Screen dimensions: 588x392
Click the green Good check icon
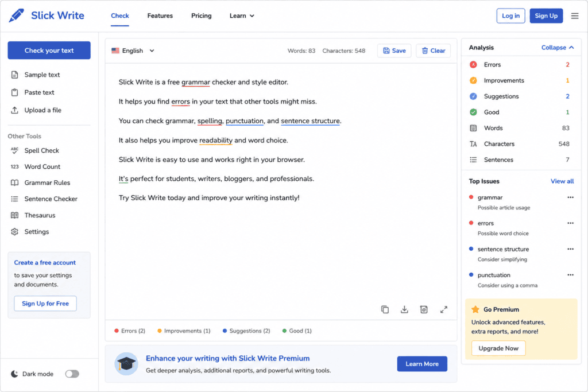[473, 112]
